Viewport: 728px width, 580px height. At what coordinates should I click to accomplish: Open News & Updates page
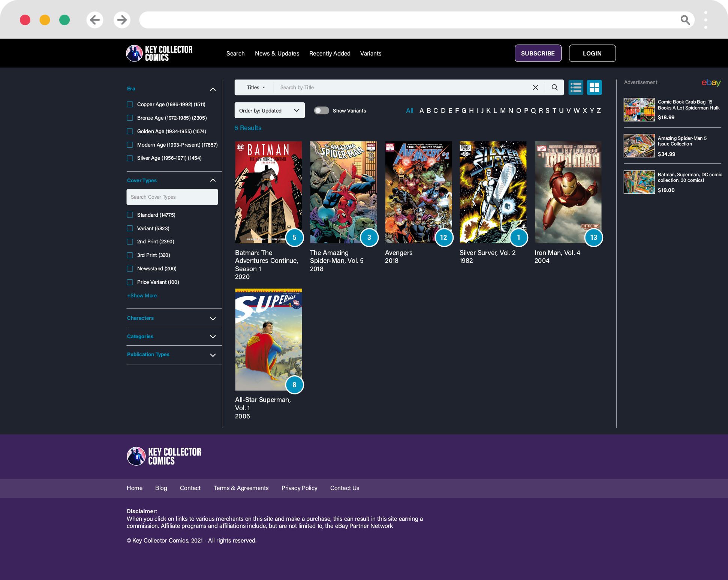277,54
